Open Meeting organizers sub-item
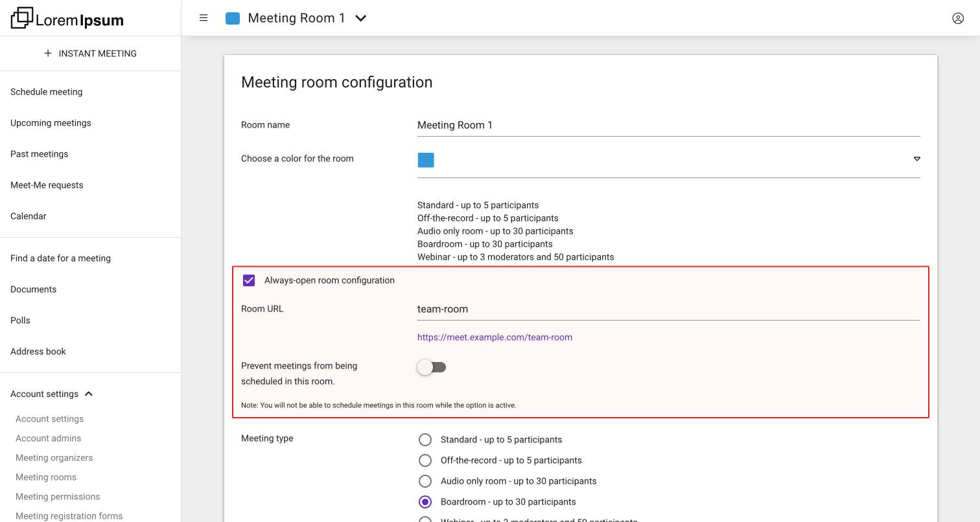This screenshot has width=980, height=522. click(54, 458)
